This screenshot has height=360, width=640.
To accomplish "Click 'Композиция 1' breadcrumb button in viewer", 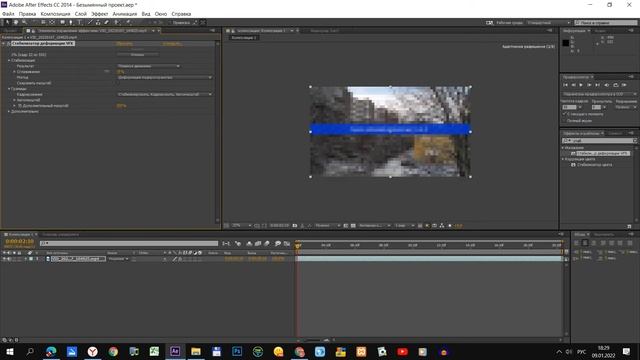I will coord(243,38).
